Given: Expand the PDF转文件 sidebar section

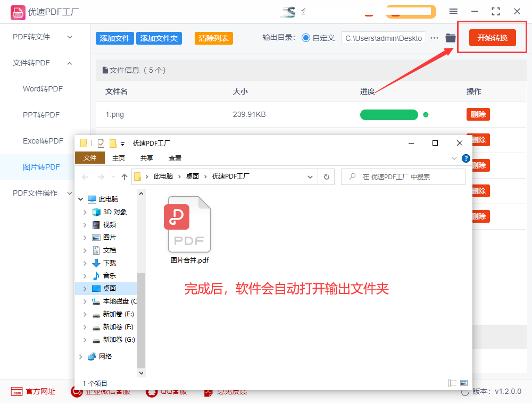Looking at the screenshot, I should coord(70,37).
